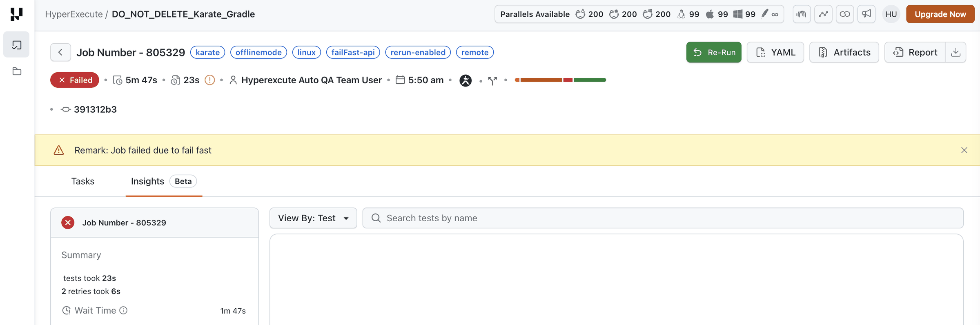Screen dimensions: 980x325
Task: Open the tunnel icon in header
Action: (802, 14)
